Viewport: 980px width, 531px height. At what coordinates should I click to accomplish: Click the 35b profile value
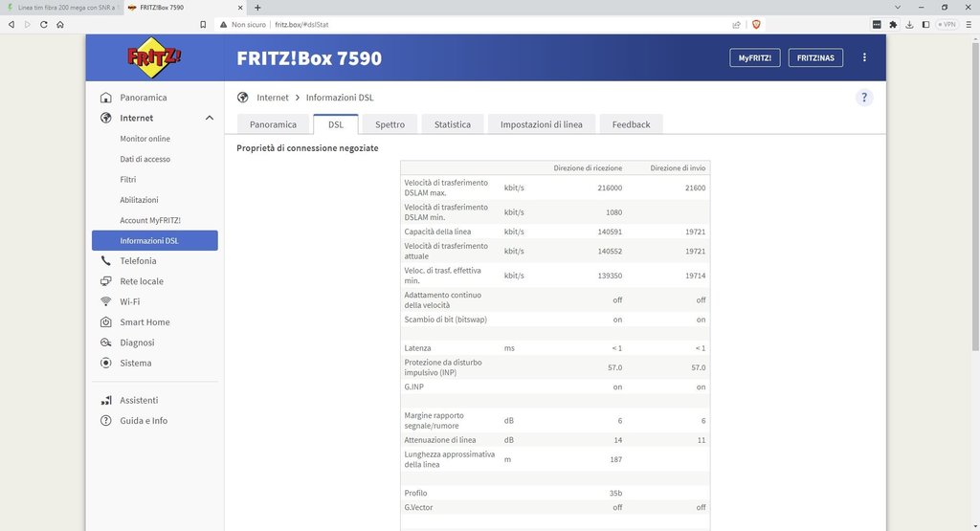coord(615,493)
